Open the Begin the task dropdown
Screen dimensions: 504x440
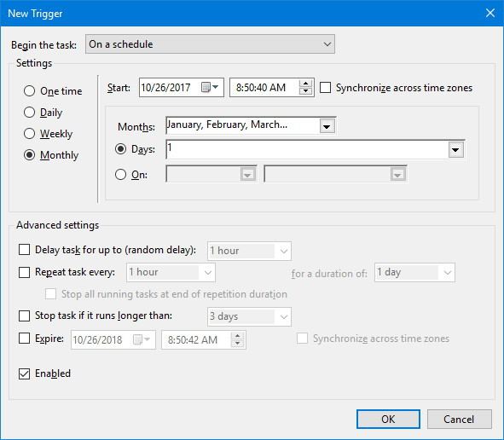point(210,44)
